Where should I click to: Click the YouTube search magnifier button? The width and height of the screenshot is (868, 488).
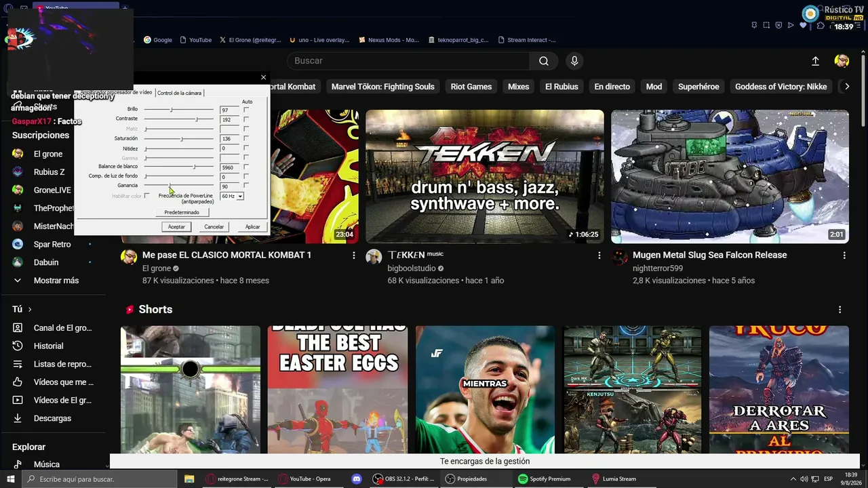click(544, 61)
